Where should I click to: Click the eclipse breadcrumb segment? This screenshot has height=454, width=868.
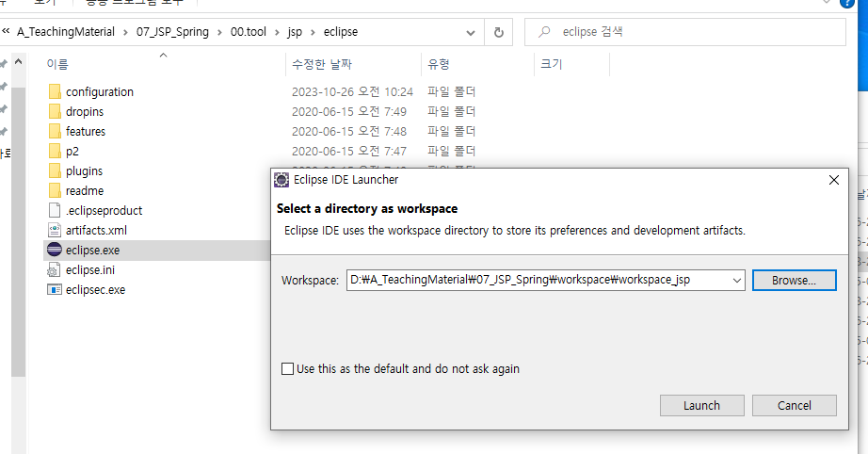pyautogui.click(x=341, y=32)
